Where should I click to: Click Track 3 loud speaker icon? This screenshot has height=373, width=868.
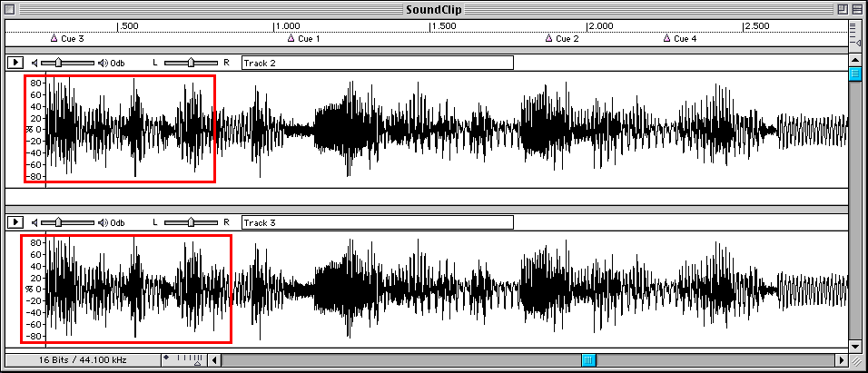click(103, 222)
